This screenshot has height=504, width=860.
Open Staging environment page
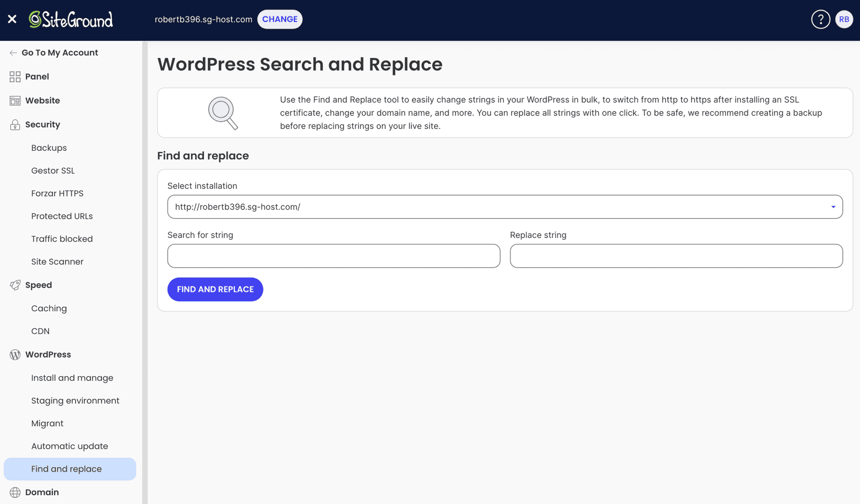75,401
